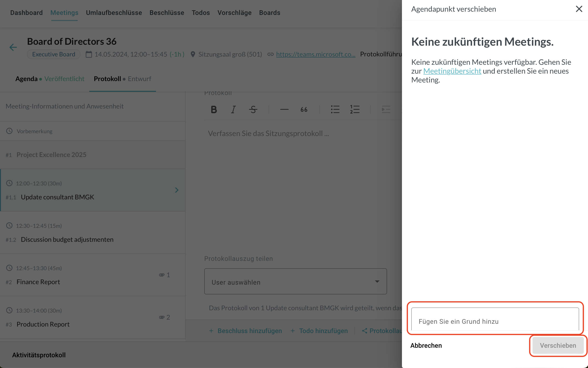The height and width of the screenshot is (368, 588).
Task: Click the Verschieben button
Action: coord(558,345)
